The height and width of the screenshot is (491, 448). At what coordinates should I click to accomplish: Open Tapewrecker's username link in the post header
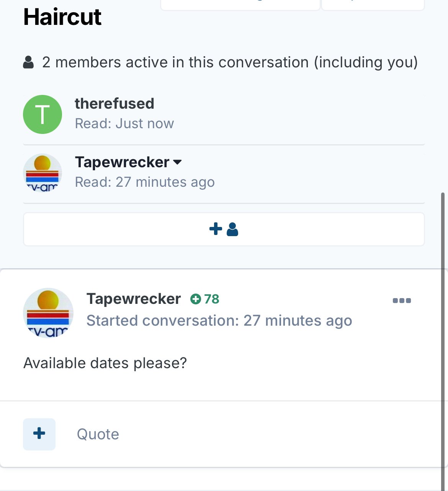click(x=134, y=299)
